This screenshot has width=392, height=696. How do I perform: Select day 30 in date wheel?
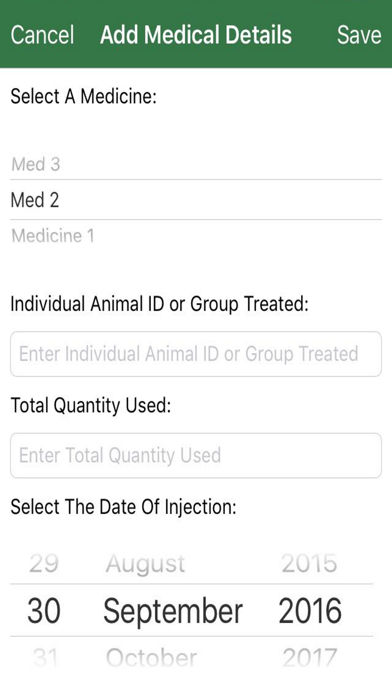pyautogui.click(x=44, y=611)
